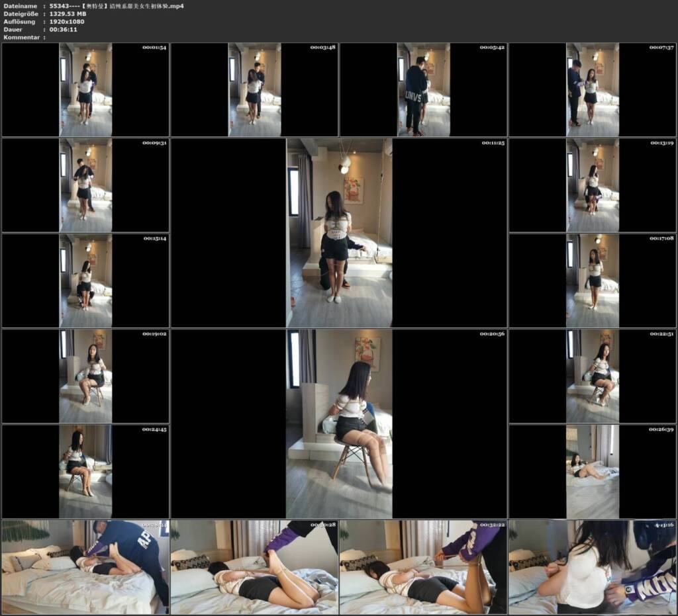The width and height of the screenshot is (678, 616).
Task: Select the resolution value 1920x1080
Action: [x=67, y=22]
